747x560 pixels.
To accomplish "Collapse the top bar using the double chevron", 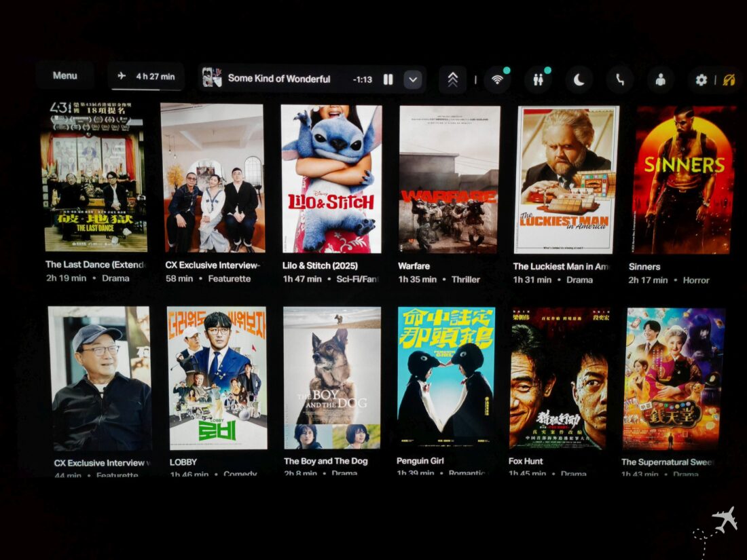I will point(454,78).
